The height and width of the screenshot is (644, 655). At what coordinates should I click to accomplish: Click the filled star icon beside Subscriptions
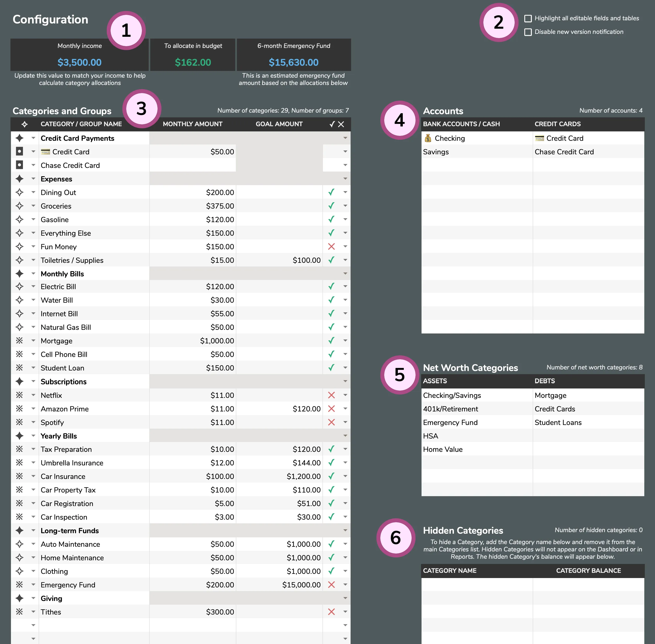click(19, 381)
